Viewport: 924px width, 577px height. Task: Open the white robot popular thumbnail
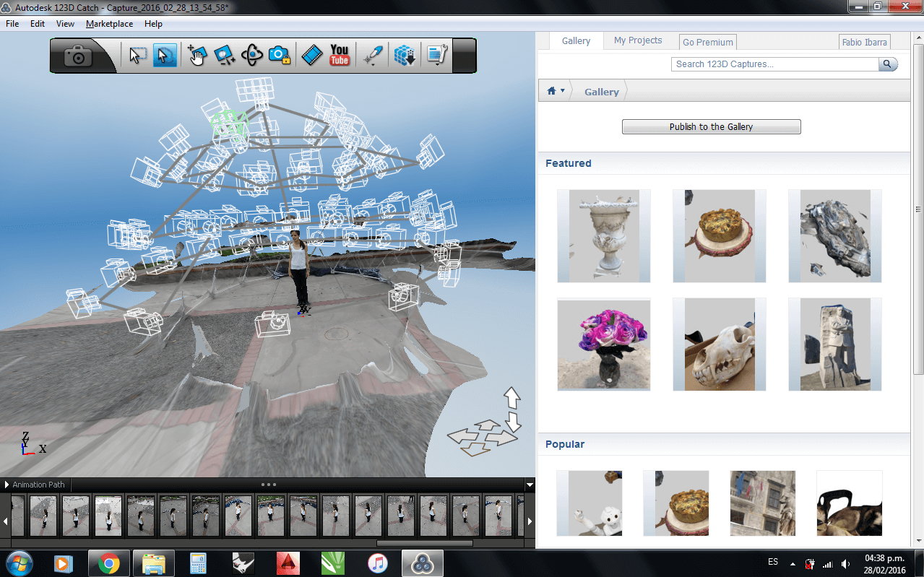(x=590, y=503)
